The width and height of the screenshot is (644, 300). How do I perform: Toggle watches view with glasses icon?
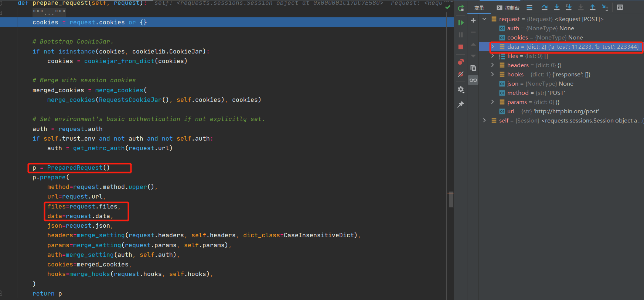pyautogui.click(x=473, y=80)
